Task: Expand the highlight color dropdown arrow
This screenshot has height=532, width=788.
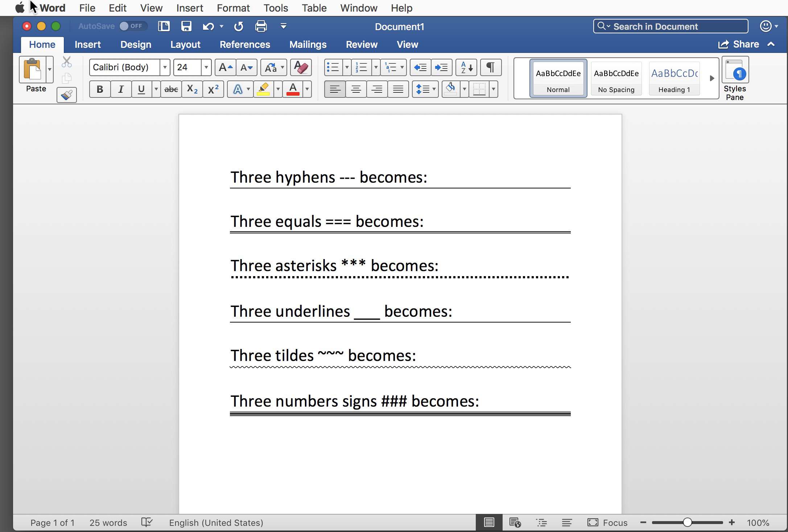Action: click(278, 89)
